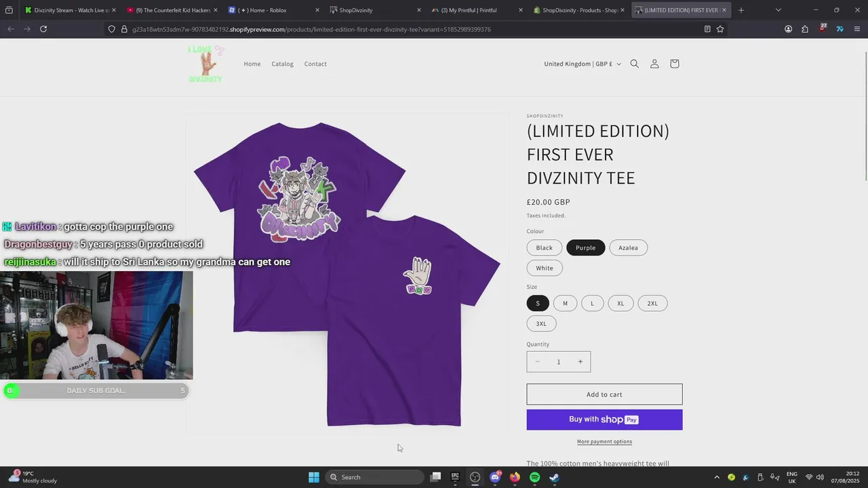Screen dimensions: 868x488
Task: Open OBS Studio from the taskbar
Action: pos(475,477)
